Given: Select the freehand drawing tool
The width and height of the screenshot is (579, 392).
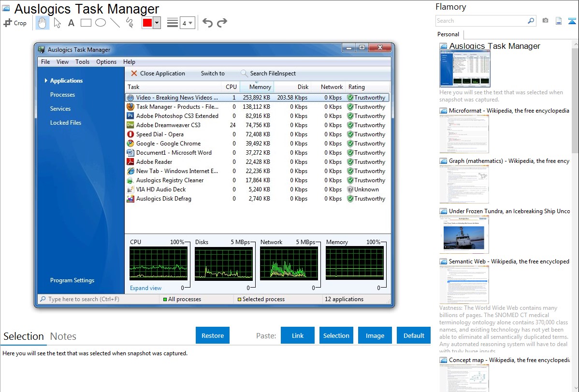Looking at the screenshot, I should coord(130,23).
